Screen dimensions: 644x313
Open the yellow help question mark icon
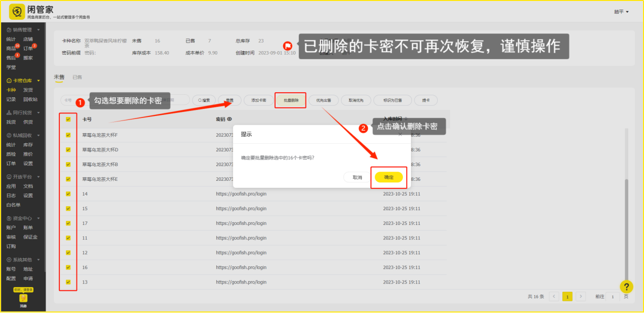626,287
